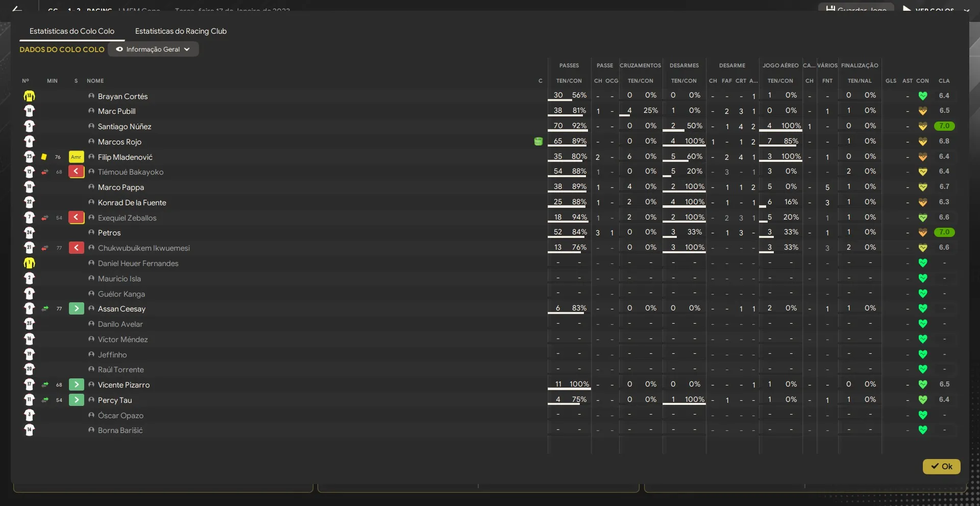The height and width of the screenshot is (506, 980).
Task: Click Exequiel Zeballos's red substituted-off arrow
Action: pyautogui.click(x=76, y=218)
